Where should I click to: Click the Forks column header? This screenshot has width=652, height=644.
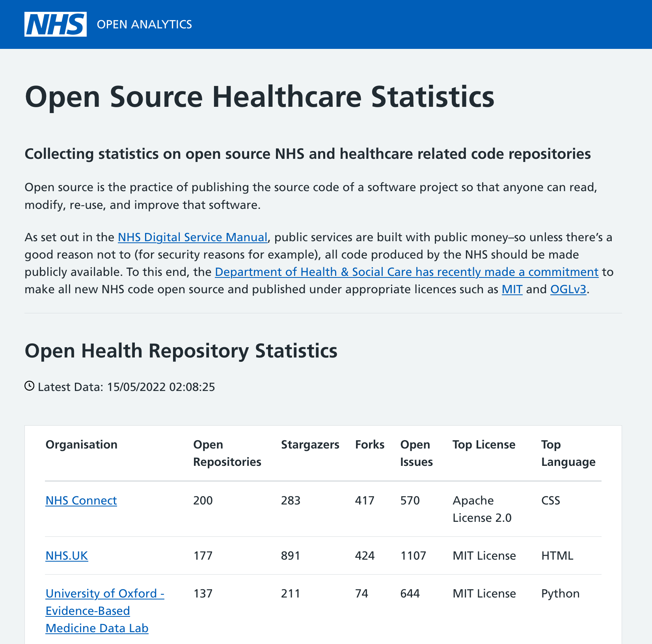click(x=370, y=445)
